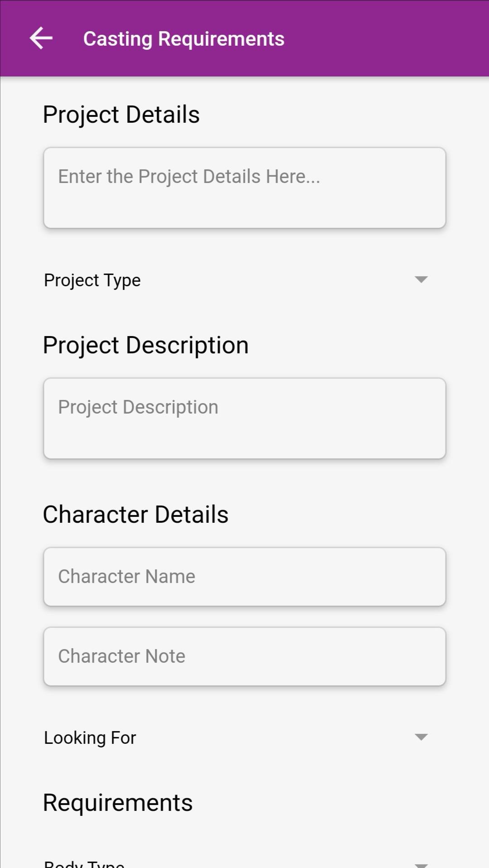Focus the Character Name field

244,577
